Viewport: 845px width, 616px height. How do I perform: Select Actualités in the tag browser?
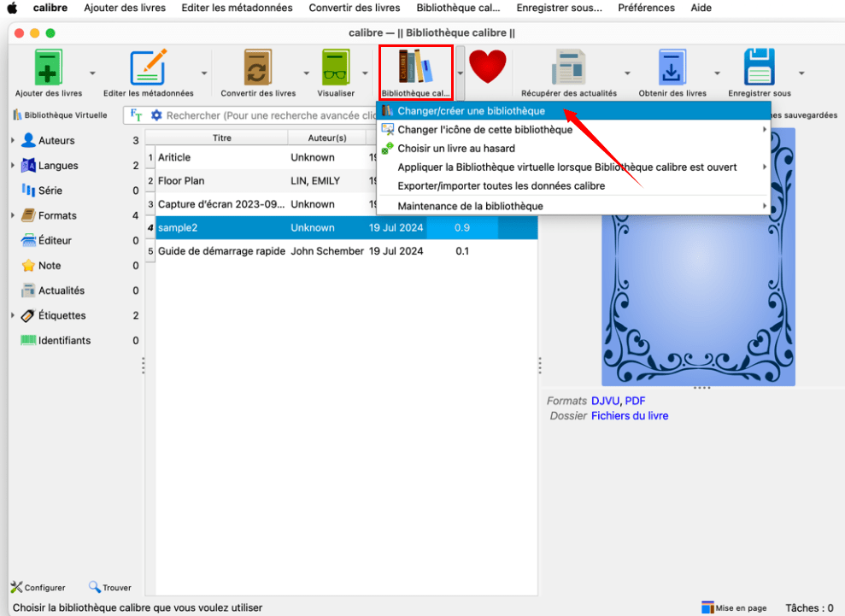[61, 290]
